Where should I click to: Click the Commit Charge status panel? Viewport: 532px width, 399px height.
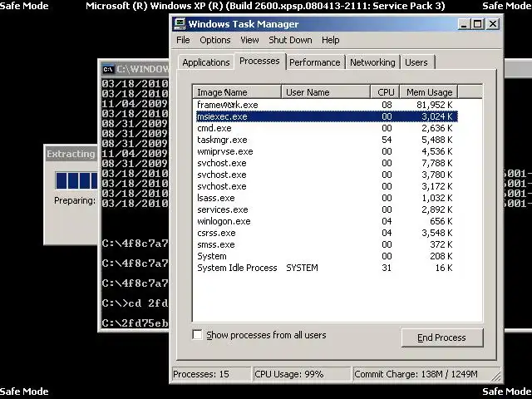[426, 374]
